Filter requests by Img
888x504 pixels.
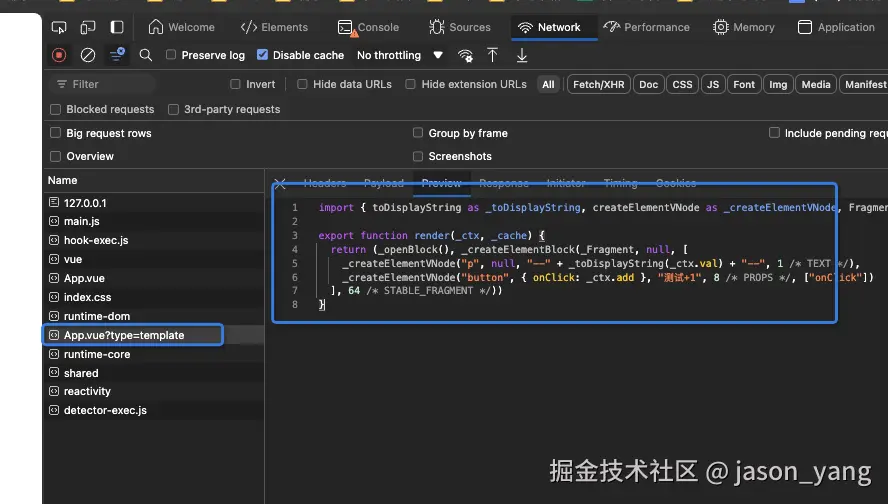[x=778, y=84]
